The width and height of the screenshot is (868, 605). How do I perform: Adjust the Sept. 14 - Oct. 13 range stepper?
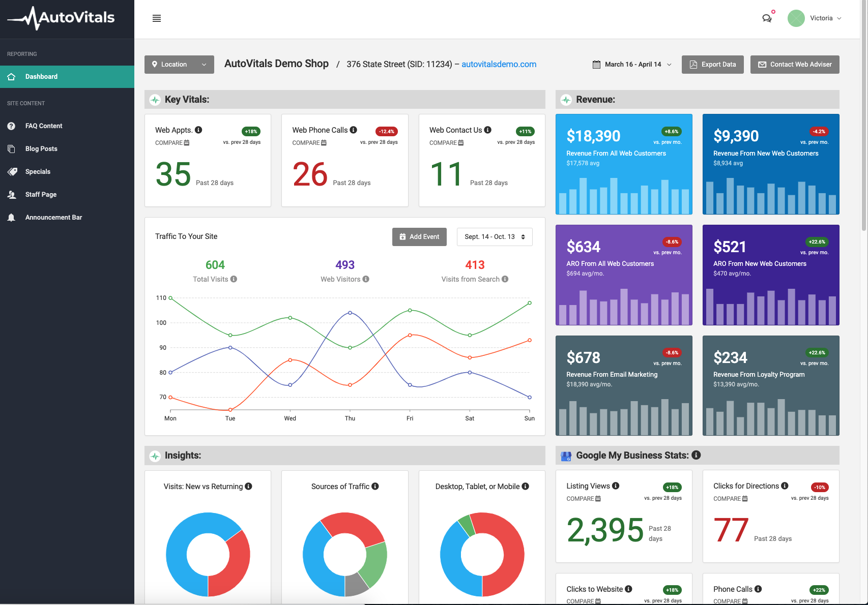click(x=524, y=236)
